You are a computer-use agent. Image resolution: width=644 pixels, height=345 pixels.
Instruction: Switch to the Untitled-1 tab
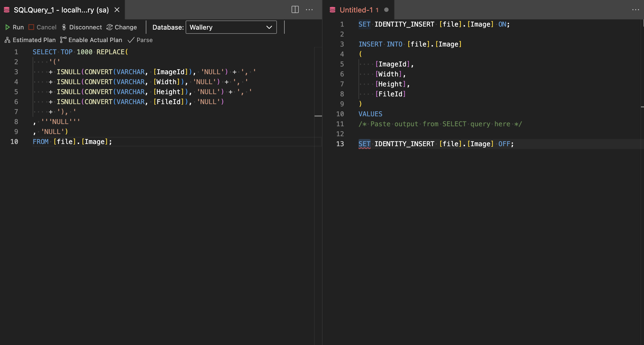pos(356,10)
